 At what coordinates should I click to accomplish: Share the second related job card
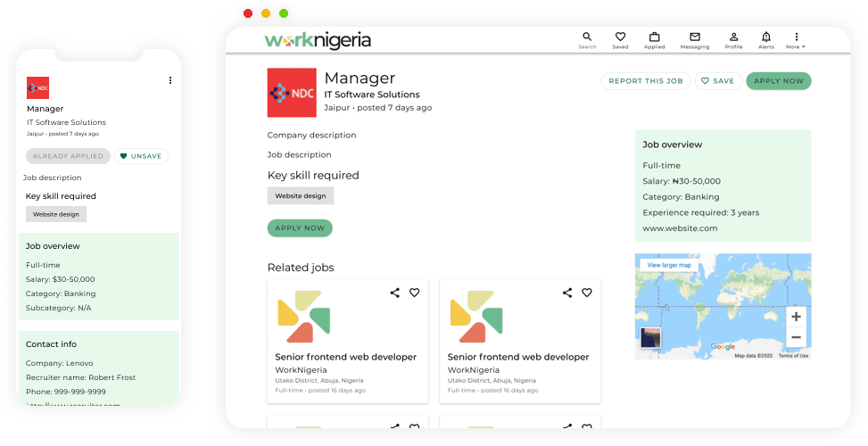(x=567, y=293)
